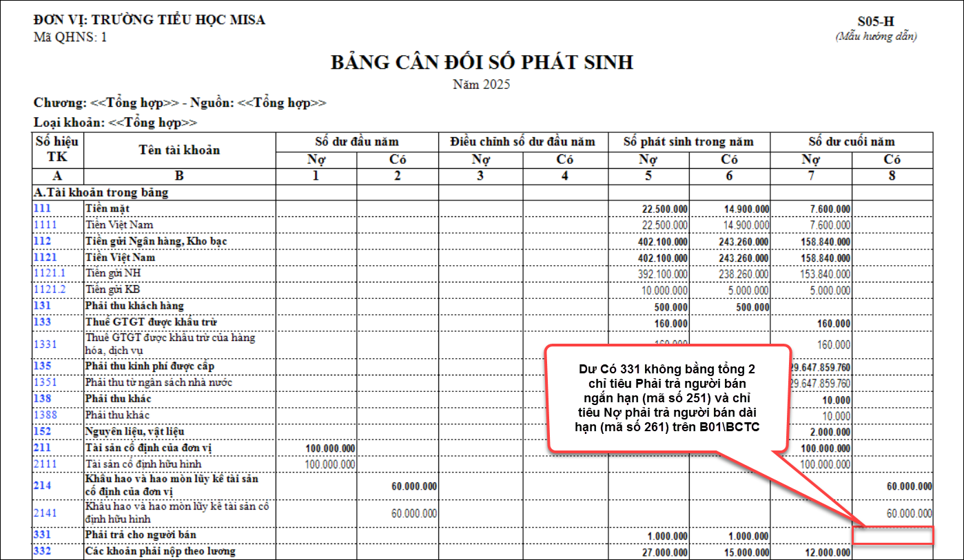The image size is (964, 560).
Task: Open account code 1121.2 Tiền gửi KB
Action: [x=48, y=289]
